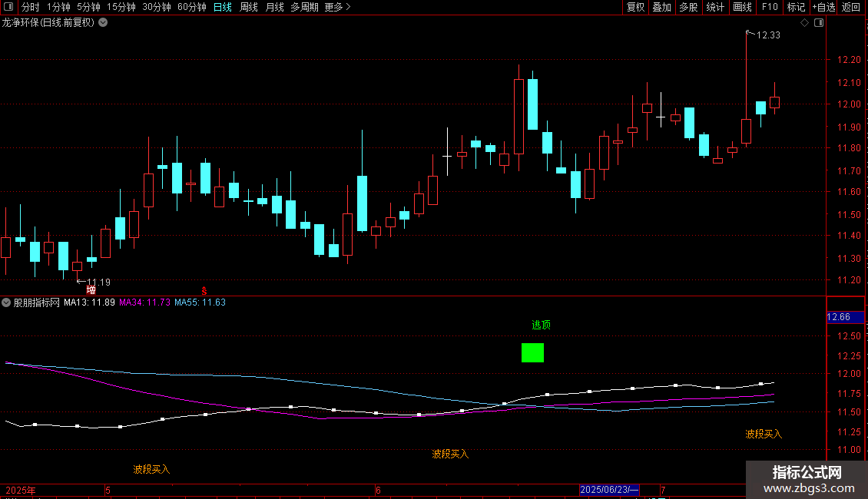868x499 pixels.
Task: Click the 返回 back button
Action: click(851, 7)
